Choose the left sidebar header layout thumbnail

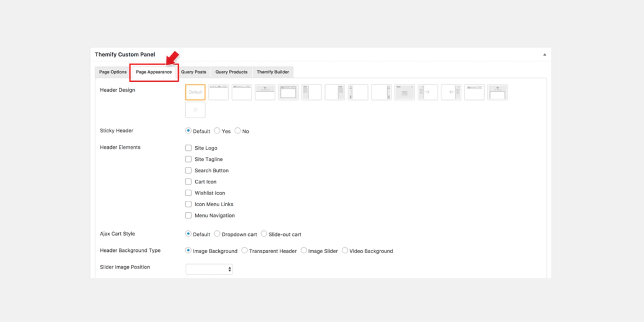(311, 92)
